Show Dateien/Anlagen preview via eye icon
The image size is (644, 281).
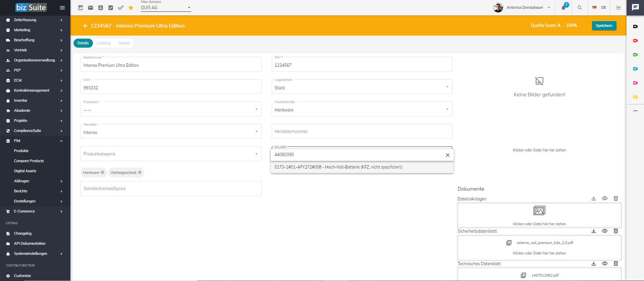click(605, 198)
